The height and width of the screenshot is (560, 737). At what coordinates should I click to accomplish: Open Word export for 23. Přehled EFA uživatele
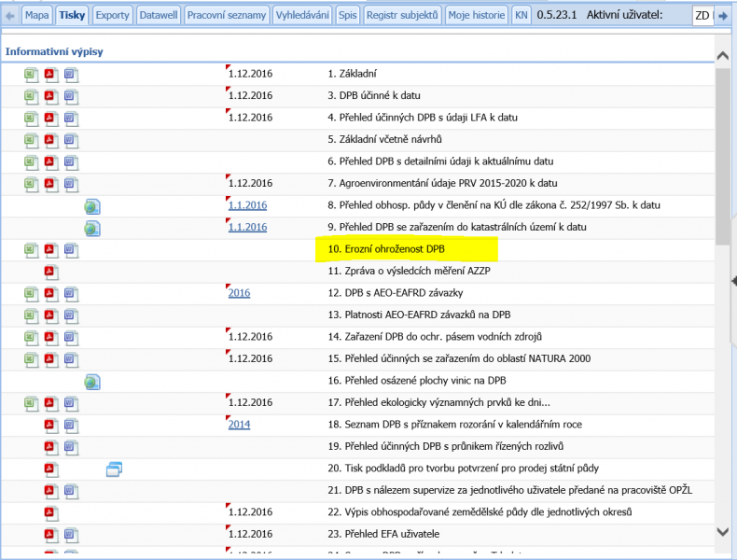click(x=71, y=536)
